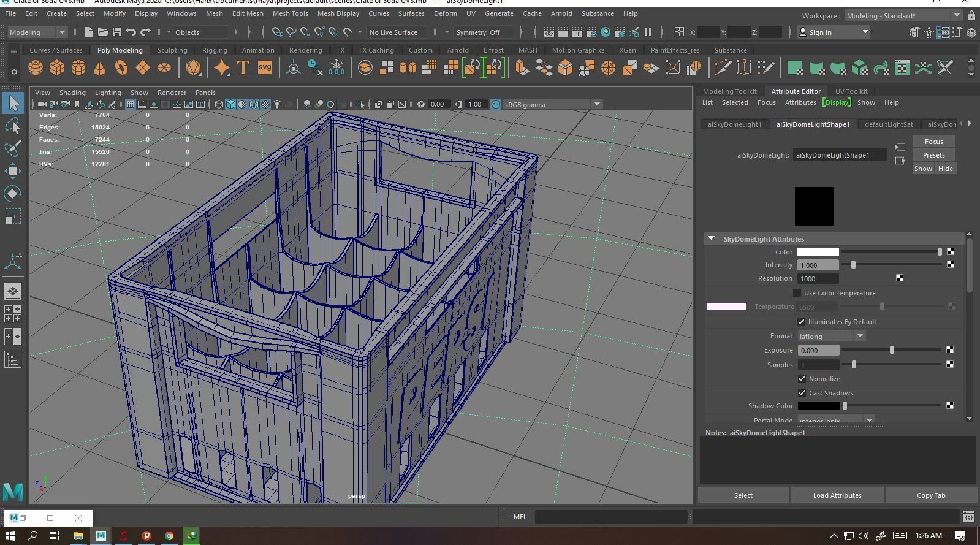980x545 pixels.
Task: Collapse the SkyDomeLight Attributes section
Action: point(712,238)
